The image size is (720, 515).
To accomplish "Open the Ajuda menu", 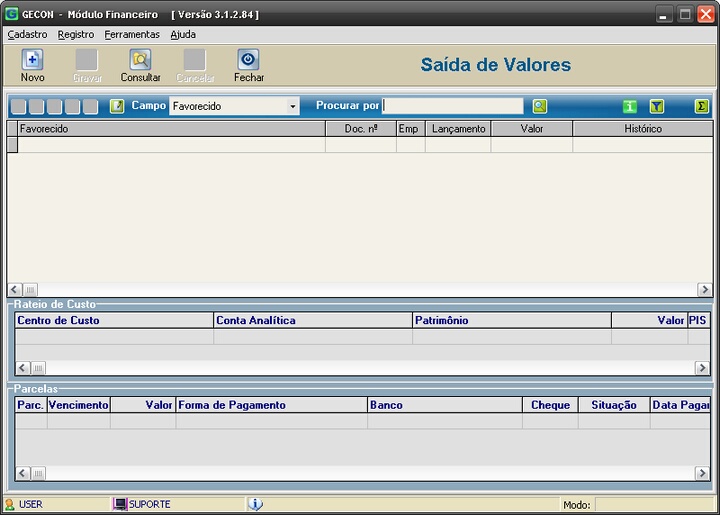I will click(x=183, y=34).
